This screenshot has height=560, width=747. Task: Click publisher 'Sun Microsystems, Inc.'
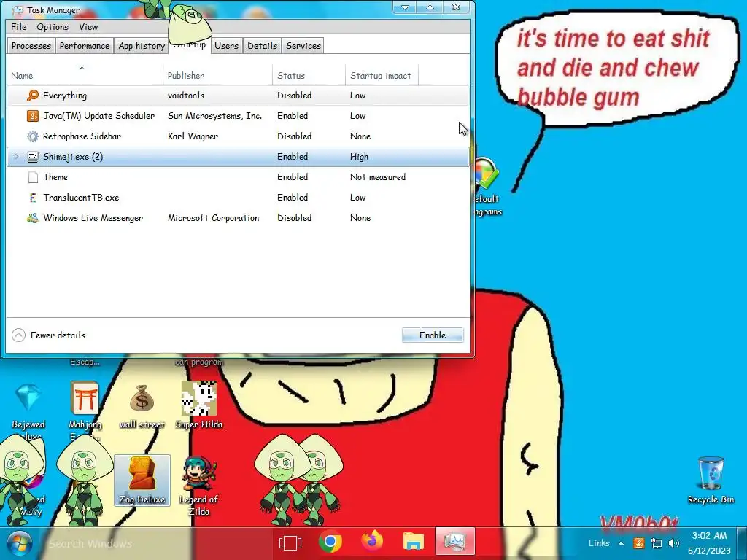(215, 116)
